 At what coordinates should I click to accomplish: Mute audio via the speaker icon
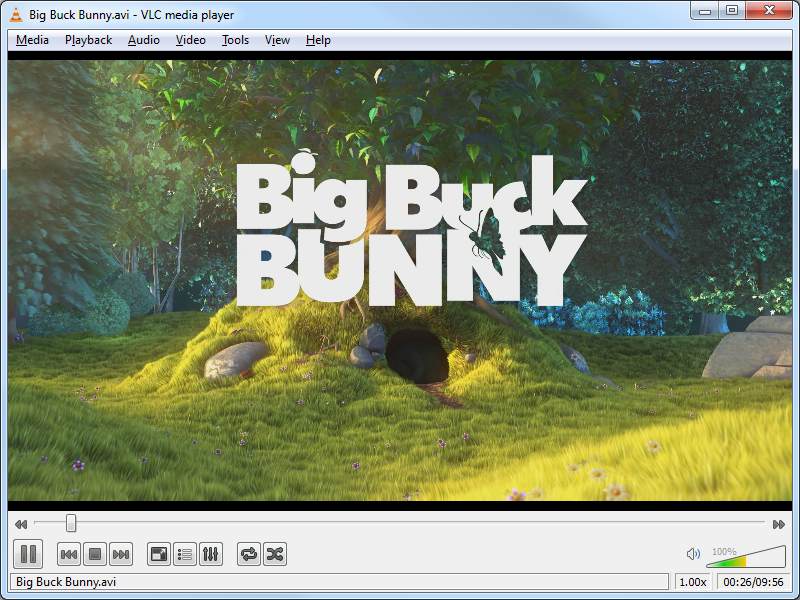click(693, 554)
